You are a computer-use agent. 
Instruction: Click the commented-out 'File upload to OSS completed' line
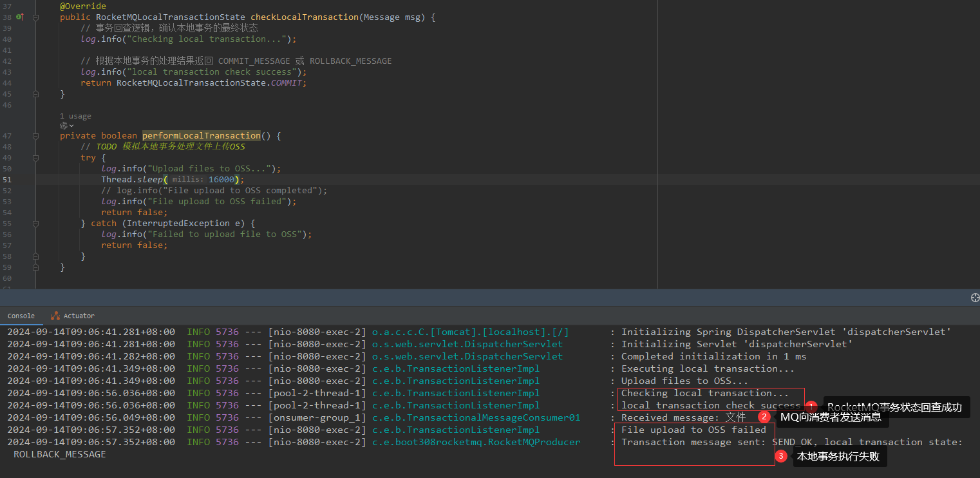pyautogui.click(x=214, y=191)
